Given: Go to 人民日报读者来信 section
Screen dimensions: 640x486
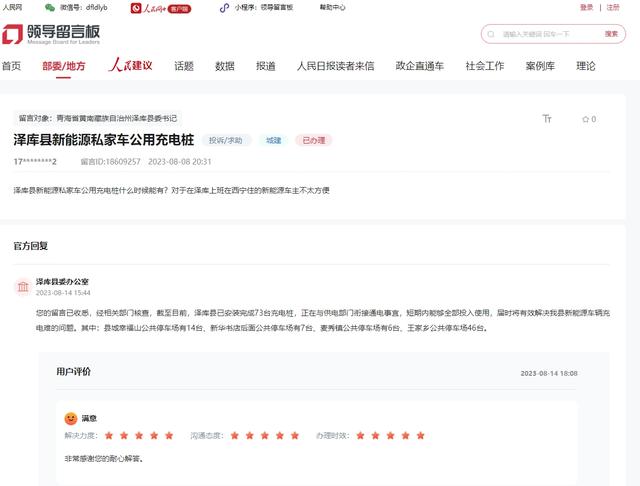Looking at the screenshot, I should 335,66.
